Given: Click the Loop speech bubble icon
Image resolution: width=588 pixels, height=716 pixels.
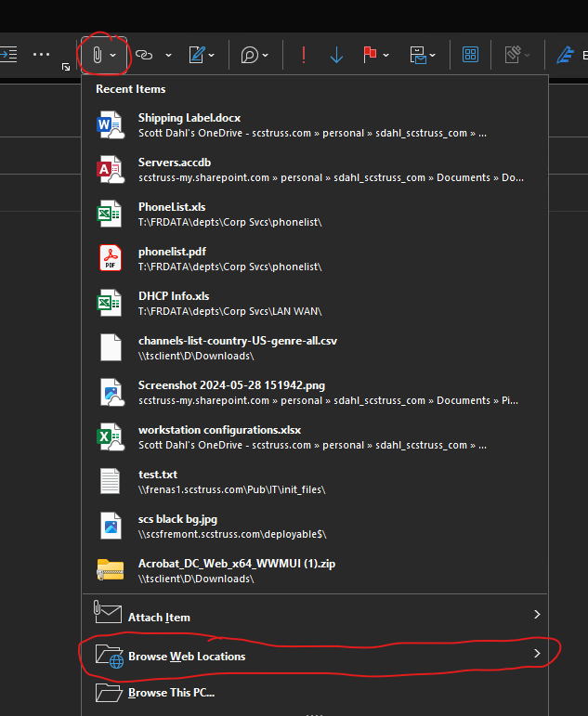Looking at the screenshot, I should [x=250, y=55].
